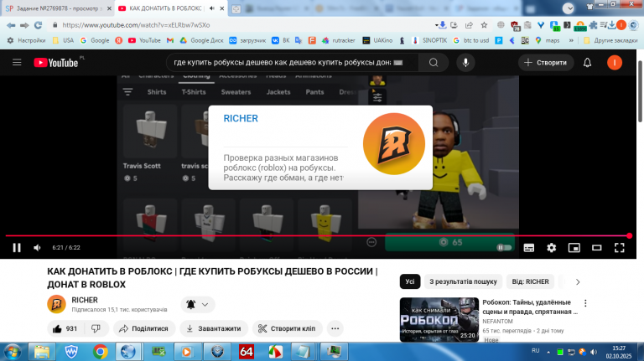Go to YouTube home via logo
Screen dimensions: 644x361
tap(56, 62)
